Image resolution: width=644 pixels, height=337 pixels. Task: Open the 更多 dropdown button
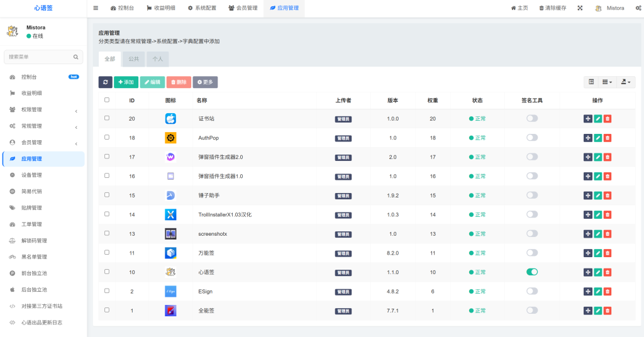point(205,82)
